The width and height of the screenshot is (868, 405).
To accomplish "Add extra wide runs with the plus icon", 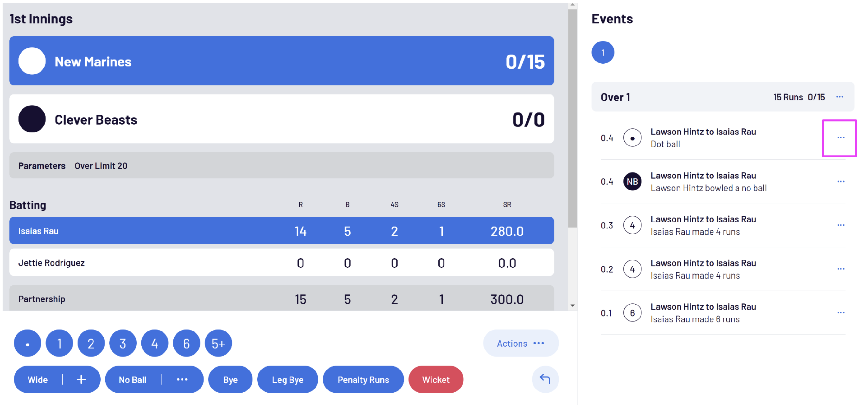I will click(x=81, y=379).
